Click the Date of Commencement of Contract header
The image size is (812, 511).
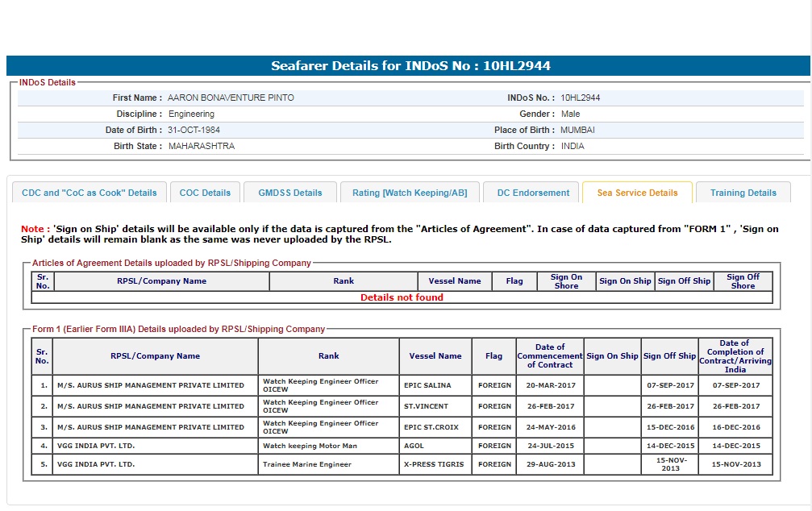[x=550, y=356]
